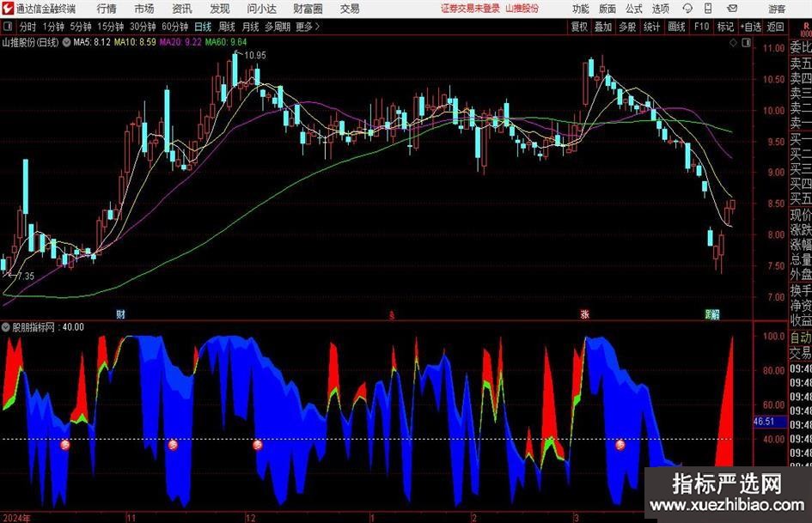Click the first 多 signal near 2024年
The image size is (812, 523).
tap(65, 444)
